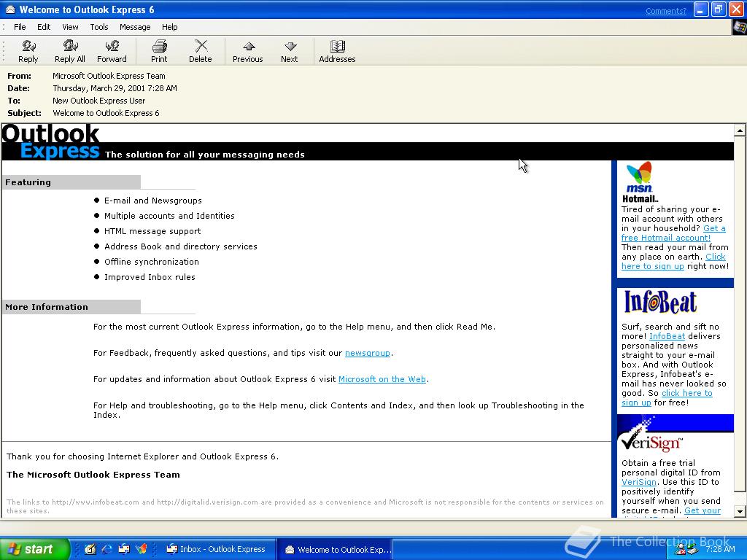Click the 'Improved Inbox rules' bullet text
Screen dimensions: 747x560
click(150, 277)
